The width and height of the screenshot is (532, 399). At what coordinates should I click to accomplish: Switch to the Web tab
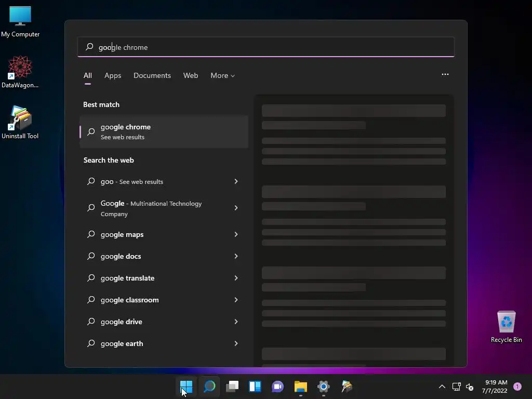coord(191,75)
